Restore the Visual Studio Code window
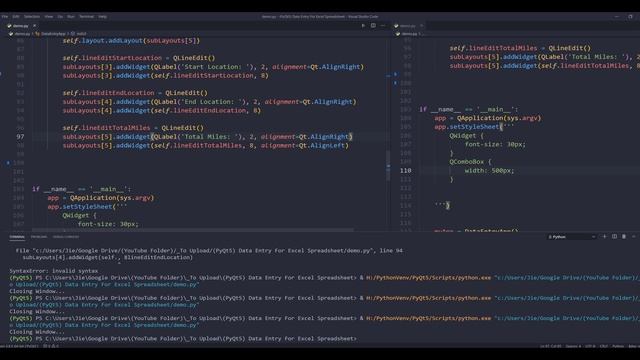This screenshot has height=360, width=640. [x=631, y=17]
